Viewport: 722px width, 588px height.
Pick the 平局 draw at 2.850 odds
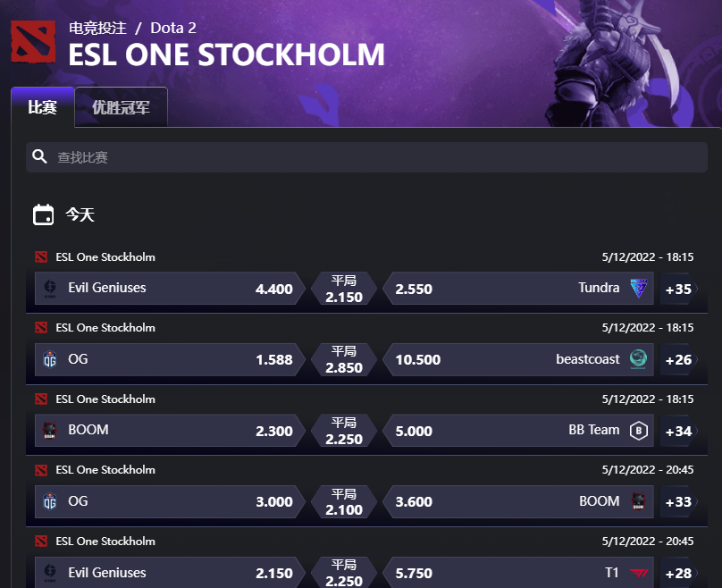pos(344,359)
